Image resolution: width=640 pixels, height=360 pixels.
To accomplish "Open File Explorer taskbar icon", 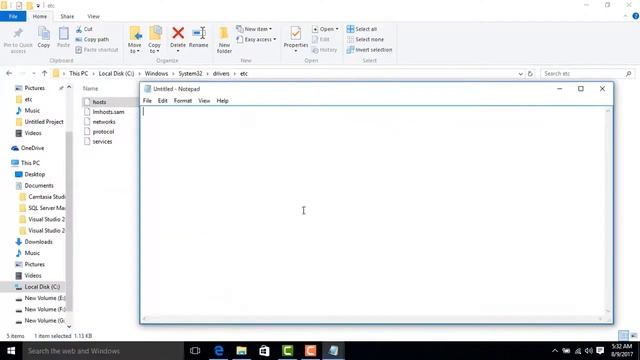I will click(x=242, y=351).
